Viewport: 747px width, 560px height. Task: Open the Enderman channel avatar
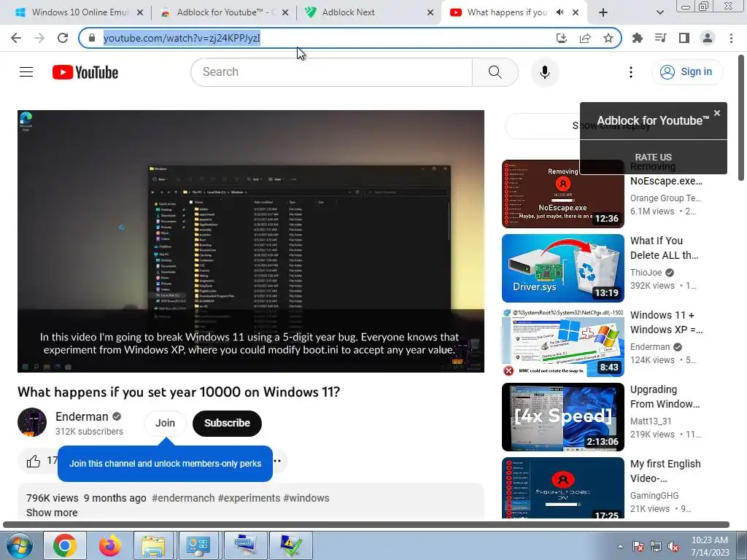(32, 422)
